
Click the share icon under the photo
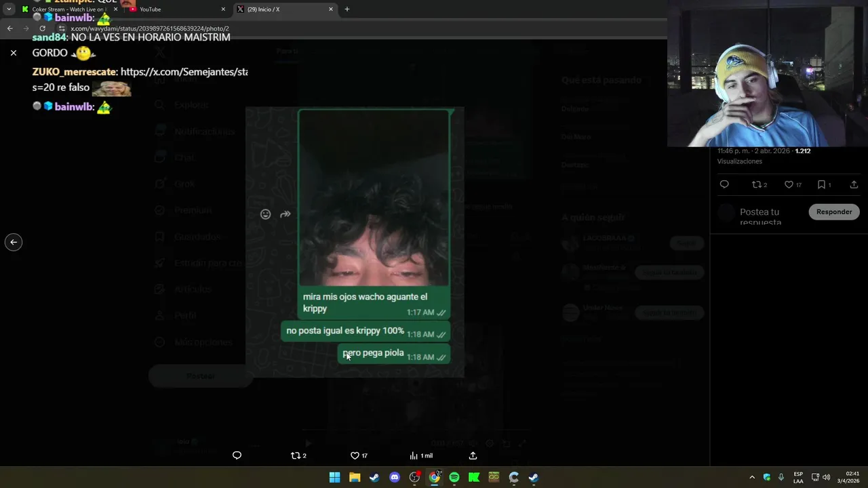pyautogui.click(x=473, y=455)
